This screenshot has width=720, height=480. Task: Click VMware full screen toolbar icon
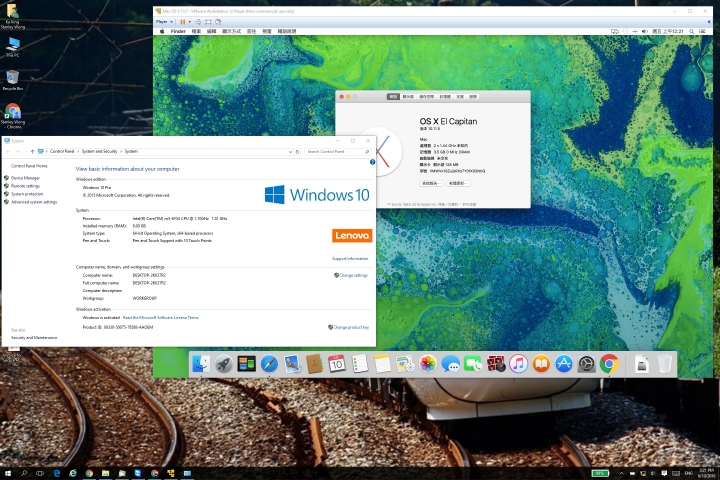(x=208, y=22)
